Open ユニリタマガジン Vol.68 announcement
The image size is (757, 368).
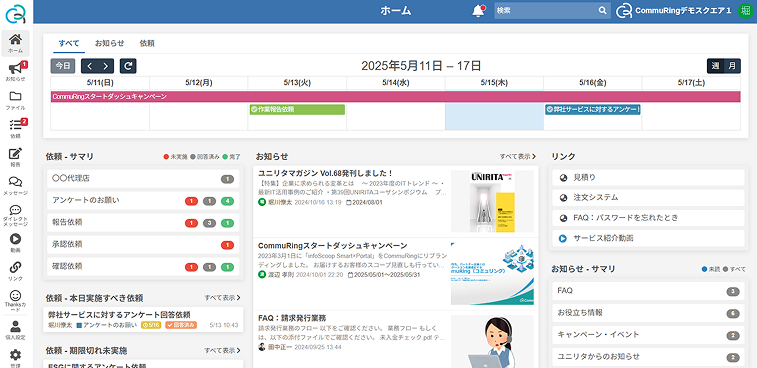pyautogui.click(x=326, y=173)
